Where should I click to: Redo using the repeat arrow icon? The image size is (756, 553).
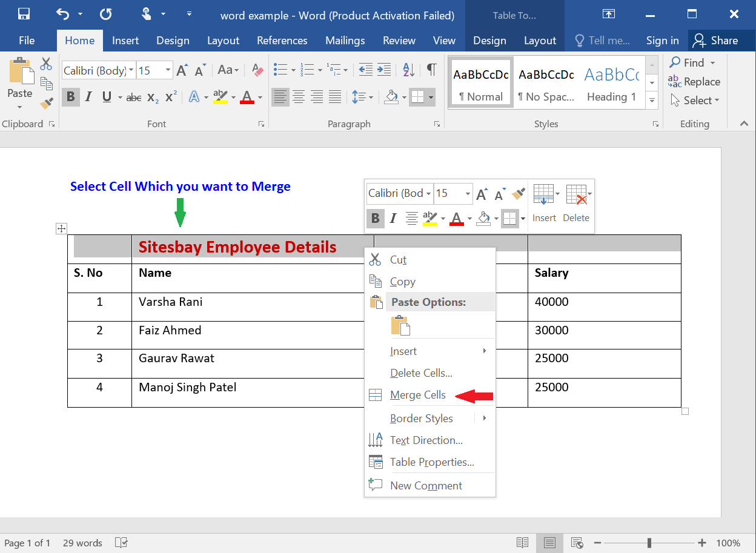105,14
